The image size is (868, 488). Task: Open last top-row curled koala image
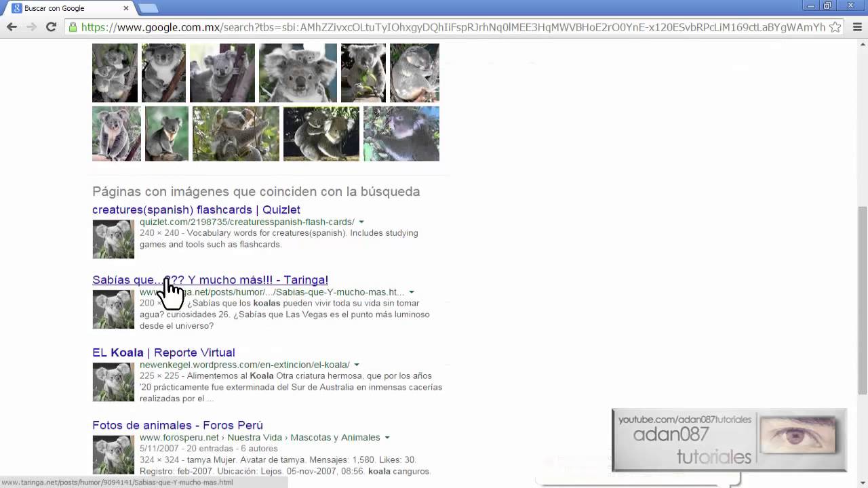[x=414, y=73]
